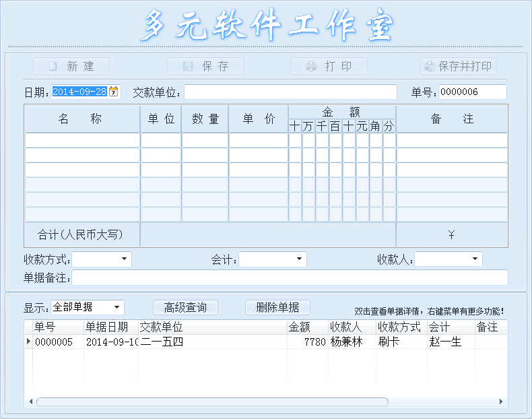The image size is (532, 419).
Task: Click the 保存并打印 button
Action: point(459,66)
